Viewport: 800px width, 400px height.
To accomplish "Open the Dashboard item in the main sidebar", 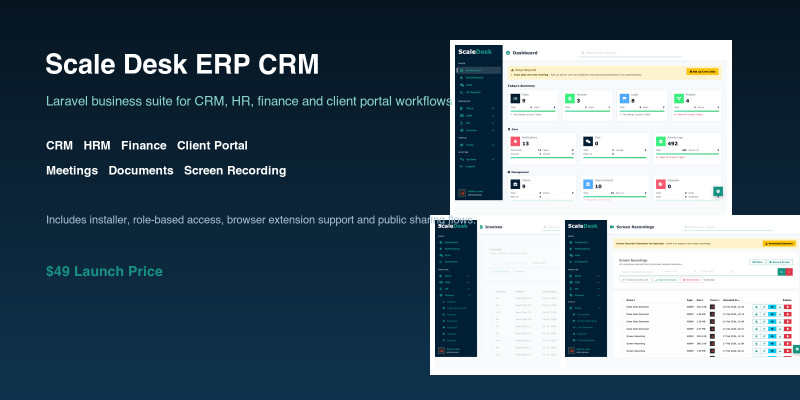I will (x=474, y=70).
